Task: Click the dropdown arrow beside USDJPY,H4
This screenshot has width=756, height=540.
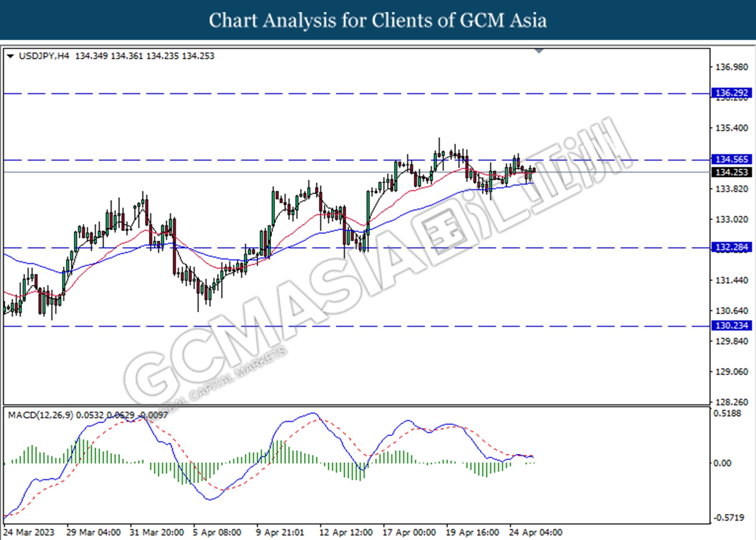Action: pos(11,56)
